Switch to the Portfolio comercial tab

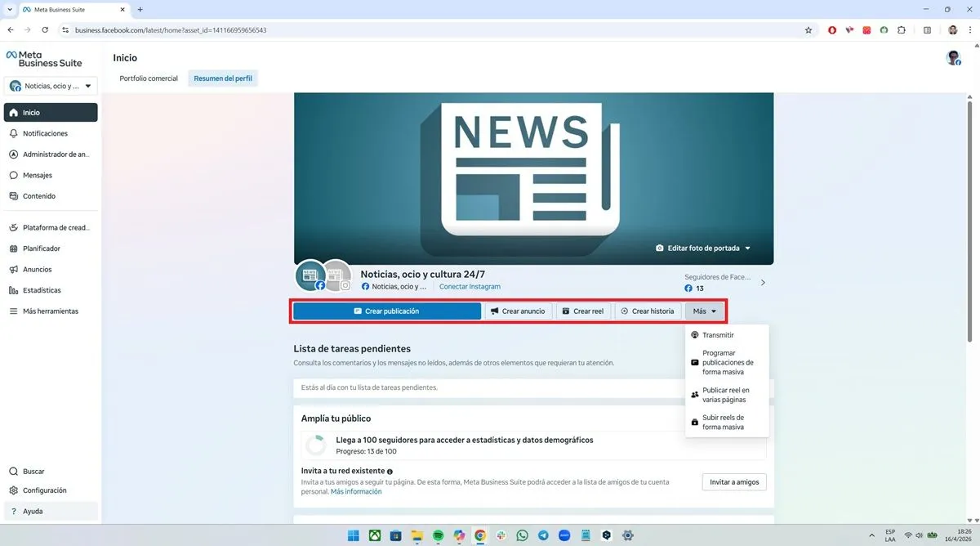click(148, 78)
